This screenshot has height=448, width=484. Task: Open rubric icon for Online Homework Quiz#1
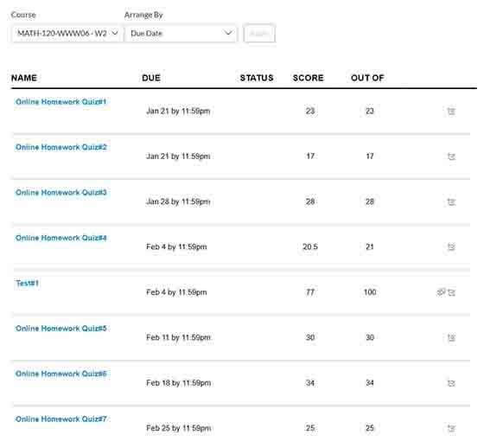tap(451, 112)
